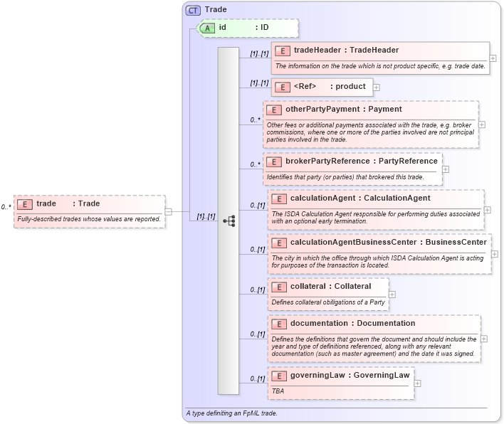
Task: Click the calculationAgentBusinessCenter city description
Action: [377, 262]
